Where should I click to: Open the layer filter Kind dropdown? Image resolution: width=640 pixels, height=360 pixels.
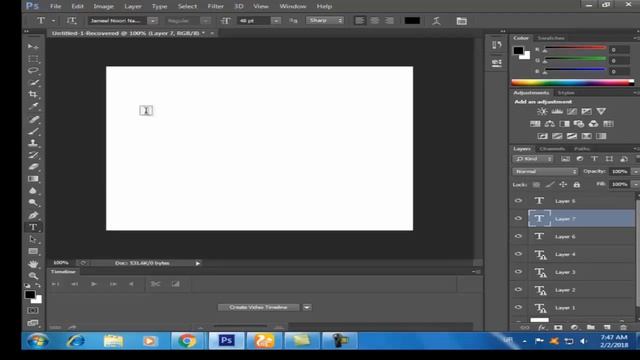pyautogui.click(x=533, y=159)
